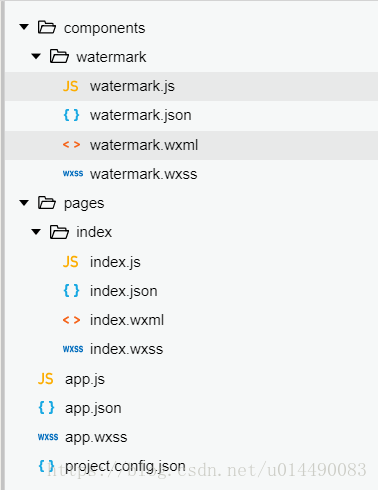The width and height of the screenshot is (378, 490).
Task: Click the components folder icon
Action: [x=47, y=27]
